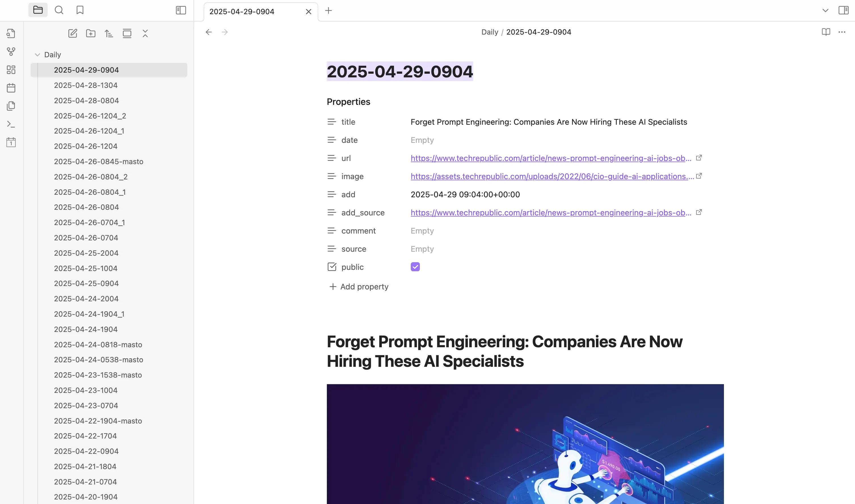Open the image property assets link
Screen dimensions: 855x504
point(552,176)
